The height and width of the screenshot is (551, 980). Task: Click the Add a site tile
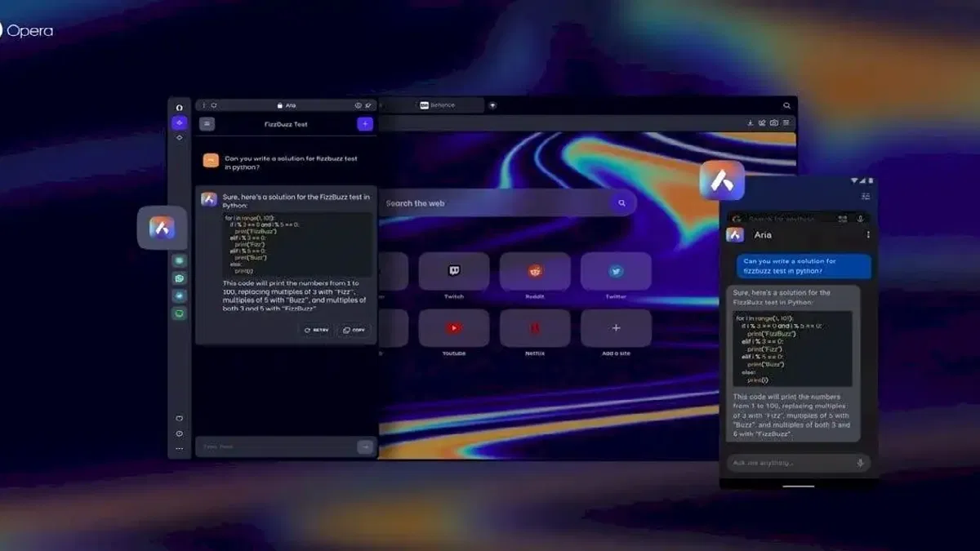coord(616,328)
